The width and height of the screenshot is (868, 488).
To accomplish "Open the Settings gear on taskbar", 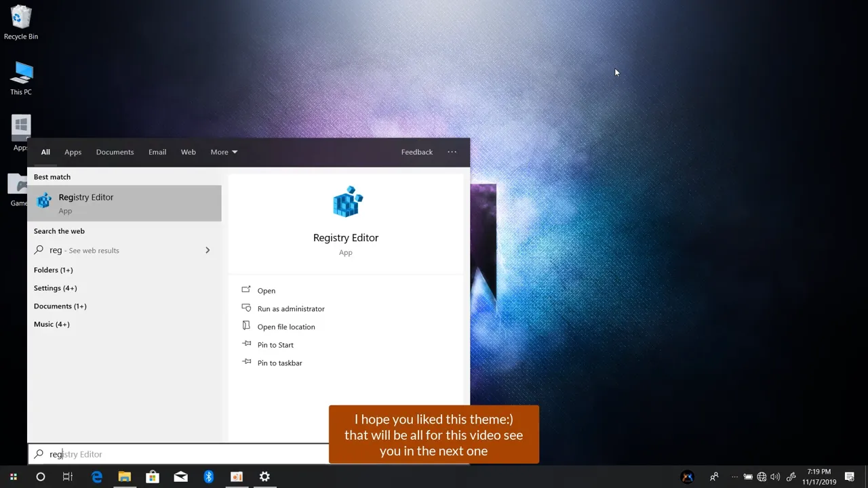I will 264,477.
